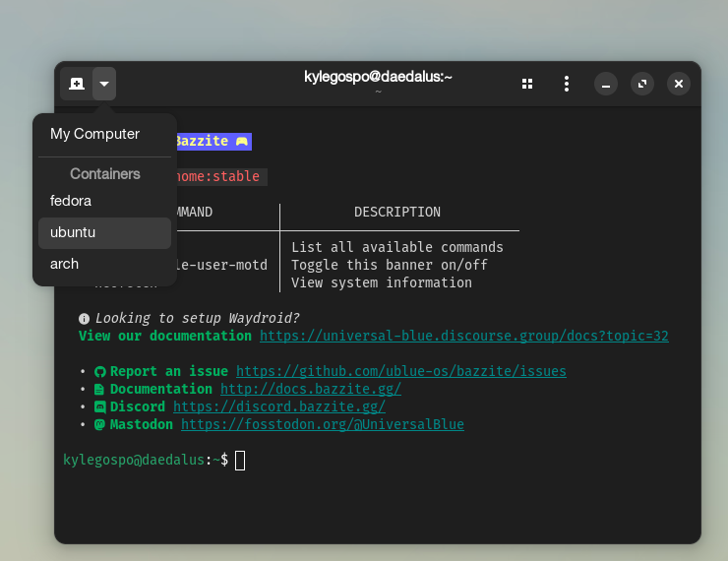The image size is (728, 561).
Task: Choose the arch container
Action: click(x=105, y=264)
